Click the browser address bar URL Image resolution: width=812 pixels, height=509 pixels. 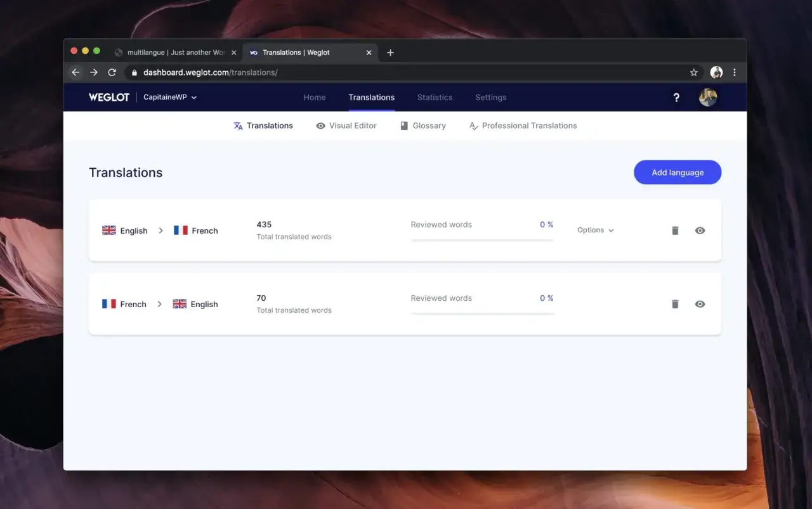coord(211,72)
